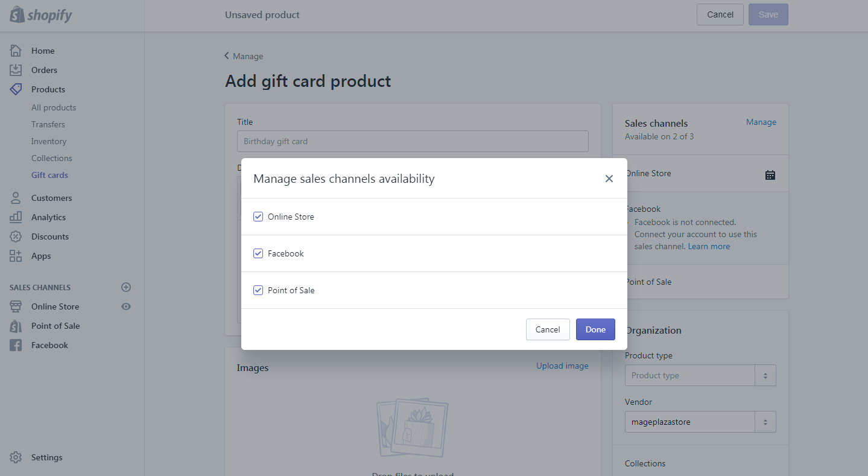
Task: Click the Done button in dialog
Action: pyautogui.click(x=595, y=329)
